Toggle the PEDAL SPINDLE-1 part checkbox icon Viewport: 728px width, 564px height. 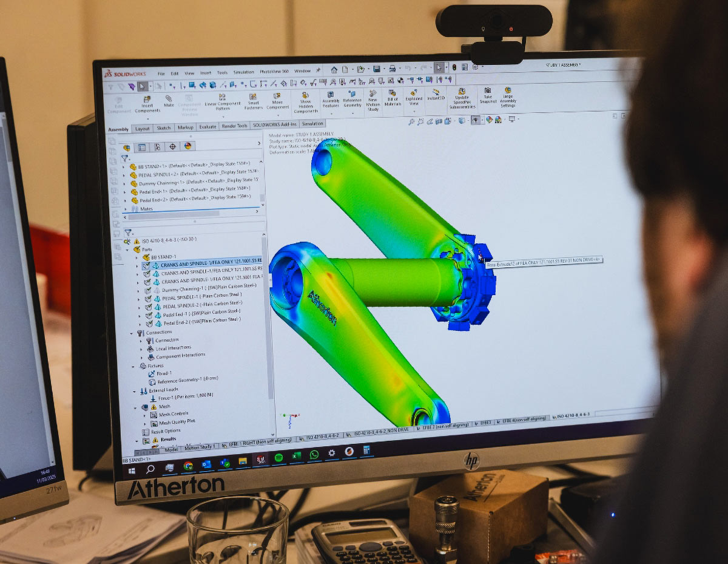[147, 299]
